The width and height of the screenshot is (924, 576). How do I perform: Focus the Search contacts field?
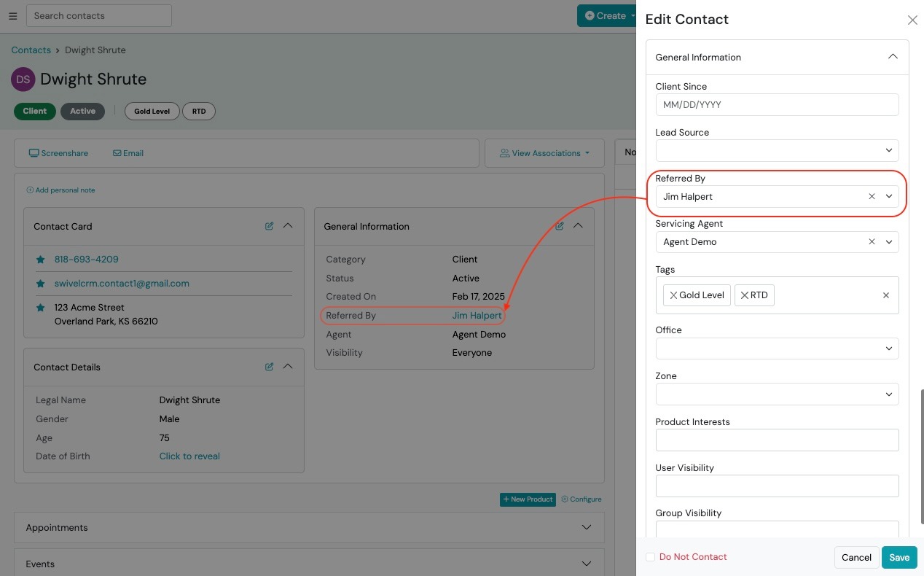pyautogui.click(x=98, y=15)
